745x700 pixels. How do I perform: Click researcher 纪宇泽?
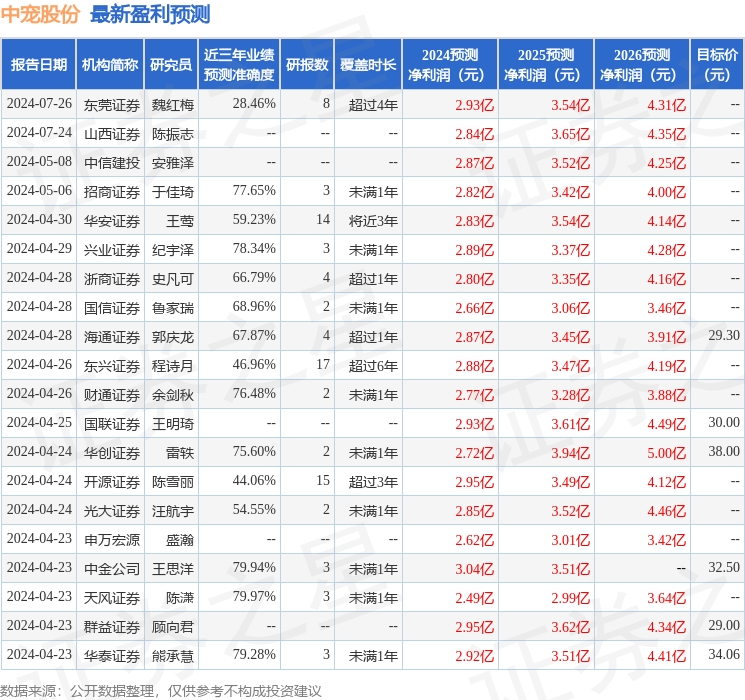pyautogui.click(x=172, y=250)
